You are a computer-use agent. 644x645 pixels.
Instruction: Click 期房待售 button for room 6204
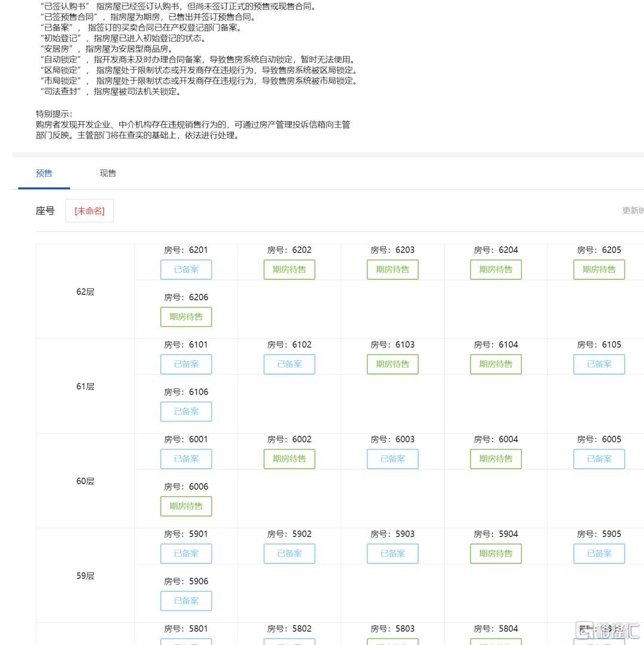pyautogui.click(x=496, y=270)
